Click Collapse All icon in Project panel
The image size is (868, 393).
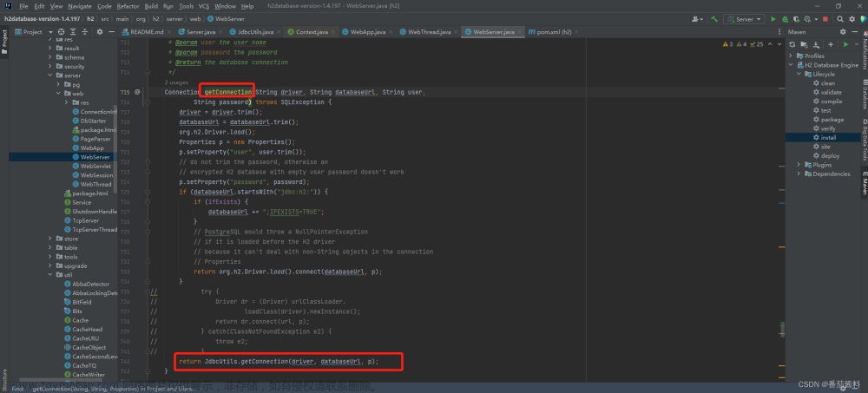pos(83,31)
